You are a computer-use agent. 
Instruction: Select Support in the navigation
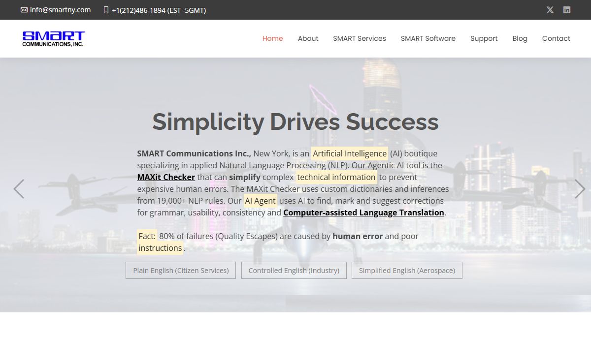484,38
